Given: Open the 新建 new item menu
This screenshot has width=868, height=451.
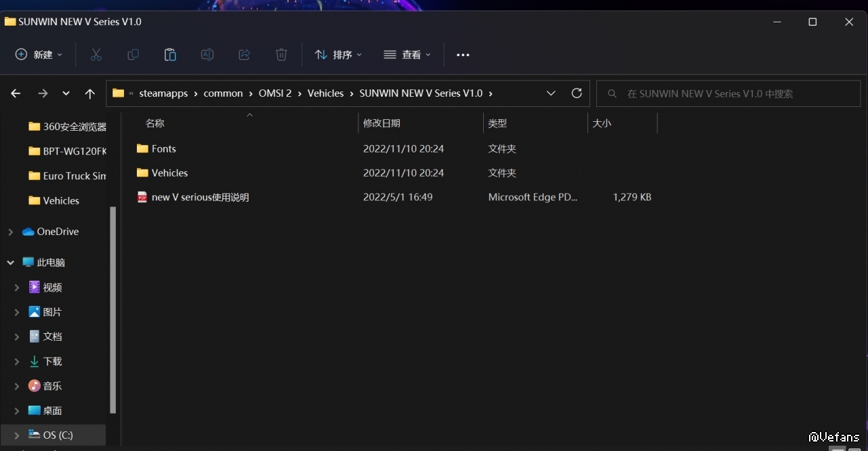Looking at the screenshot, I should [x=39, y=55].
